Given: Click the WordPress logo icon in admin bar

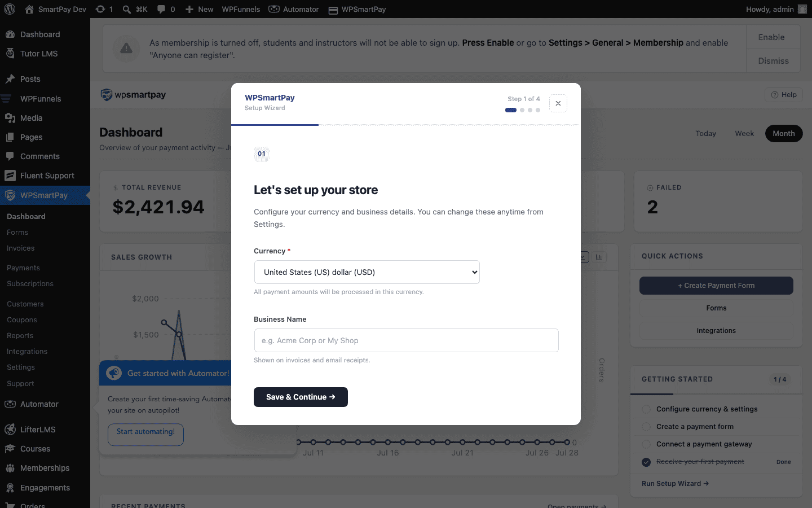Looking at the screenshot, I should pyautogui.click(x=10, y=9).
